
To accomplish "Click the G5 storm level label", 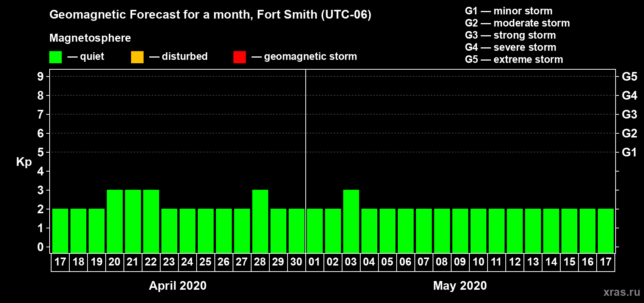I will click(629, 77).
